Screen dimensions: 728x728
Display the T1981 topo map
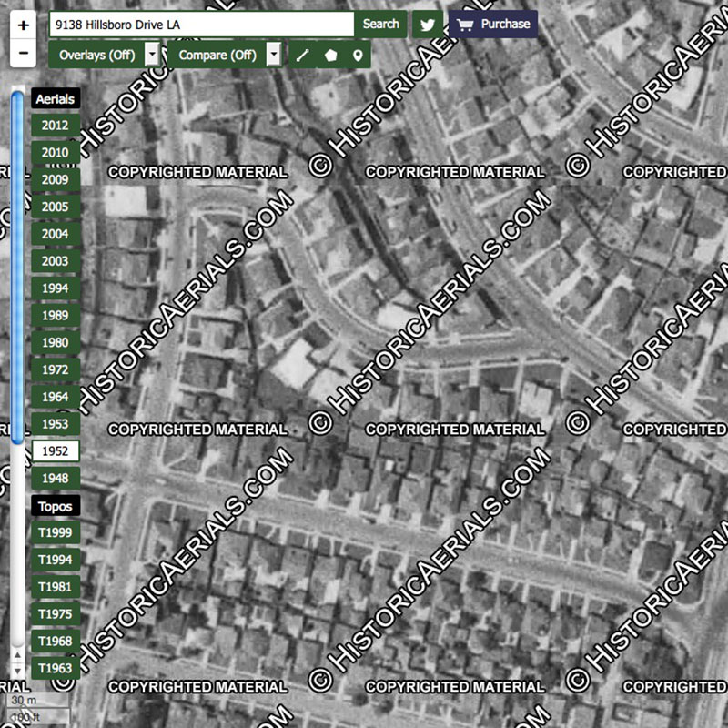[56, 586]
